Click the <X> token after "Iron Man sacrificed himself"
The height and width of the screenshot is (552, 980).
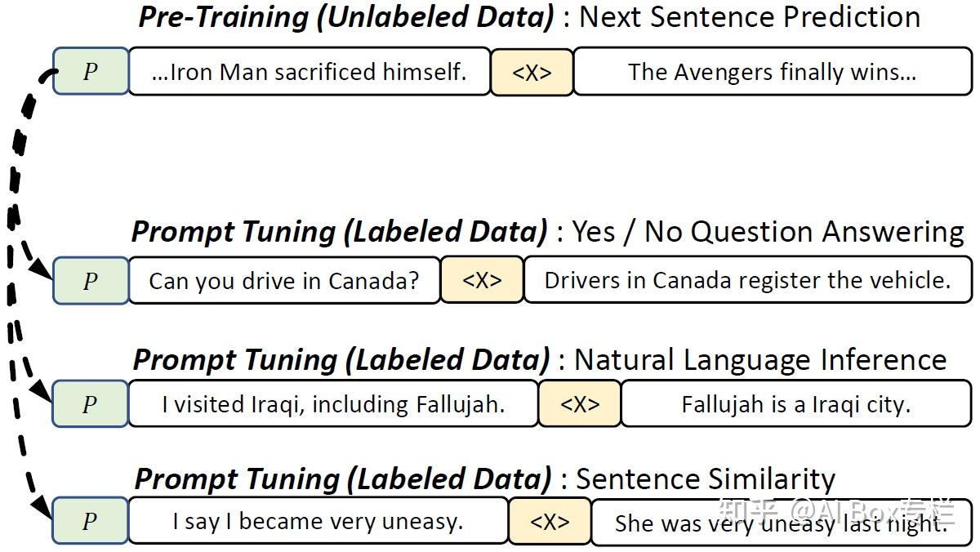(532, 72)
